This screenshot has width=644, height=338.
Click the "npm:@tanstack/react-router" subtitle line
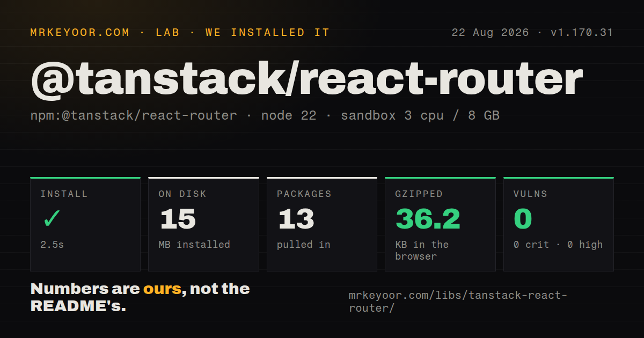point(265,115)
